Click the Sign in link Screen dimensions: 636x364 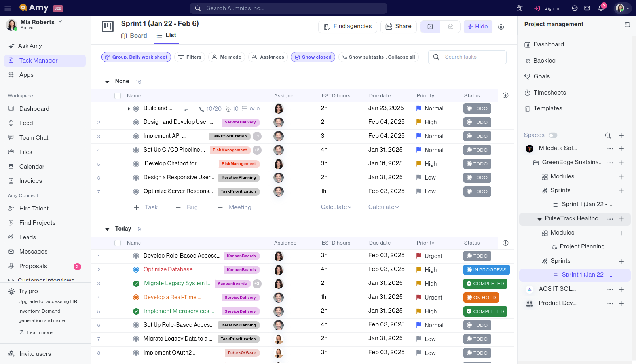[547, 8]
